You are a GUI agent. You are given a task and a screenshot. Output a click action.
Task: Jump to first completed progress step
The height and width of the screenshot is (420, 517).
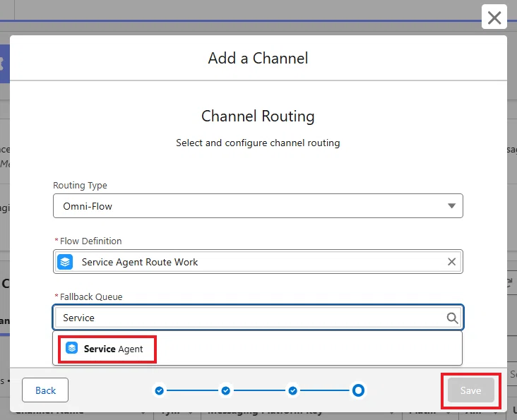click(x=159, y=390)
